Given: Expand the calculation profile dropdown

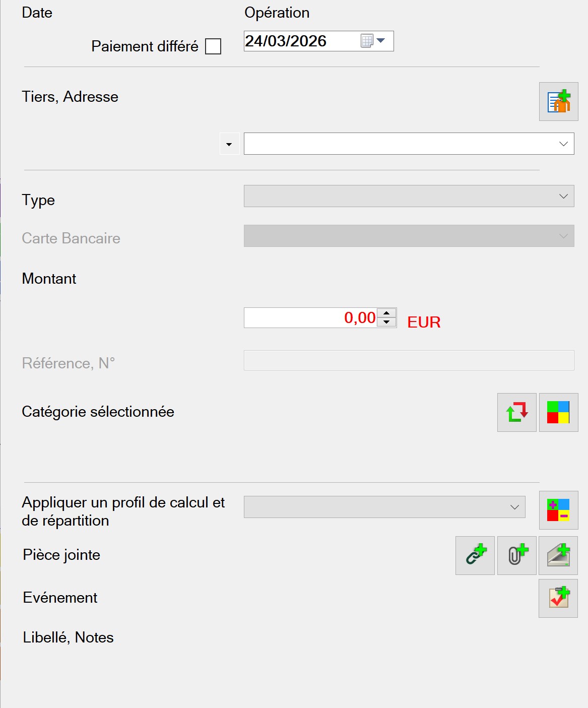Looking at the screenshot, I should pos(514,507).
